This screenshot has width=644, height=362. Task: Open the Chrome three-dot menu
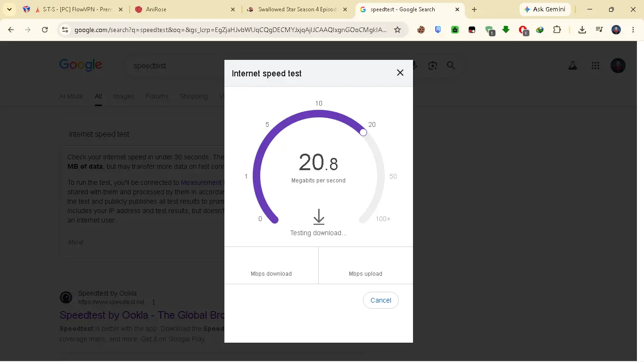633,30
